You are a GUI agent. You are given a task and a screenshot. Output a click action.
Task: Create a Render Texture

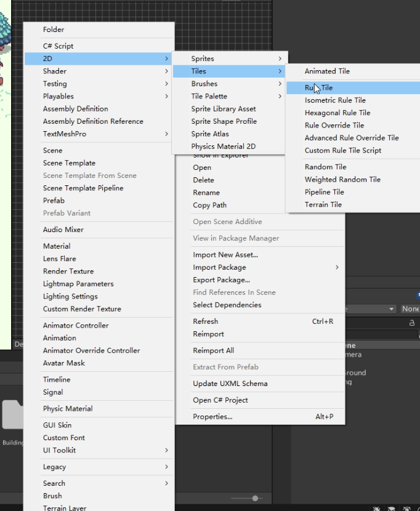(99, 271)
